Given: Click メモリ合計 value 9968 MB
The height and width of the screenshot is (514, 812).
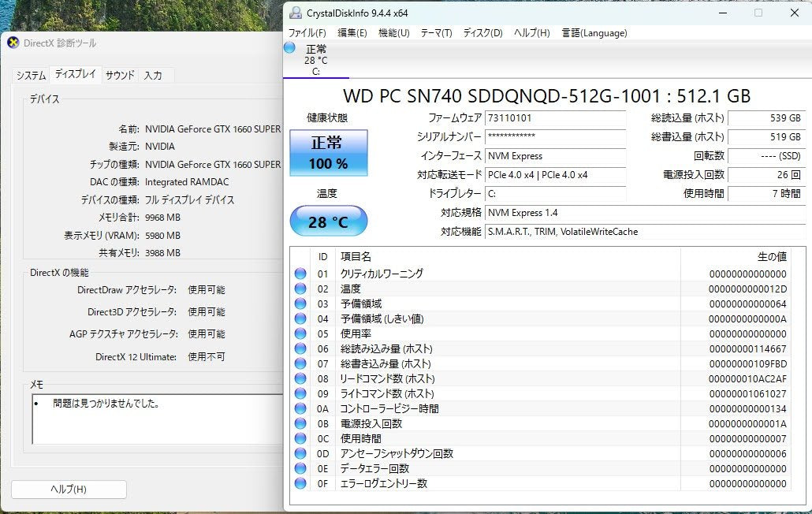Looking at the screenshot, I should click(x=162, y=218).
